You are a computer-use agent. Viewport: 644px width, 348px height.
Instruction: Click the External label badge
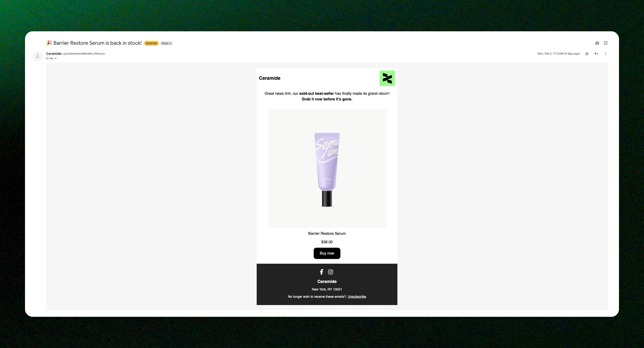point(151,43)
